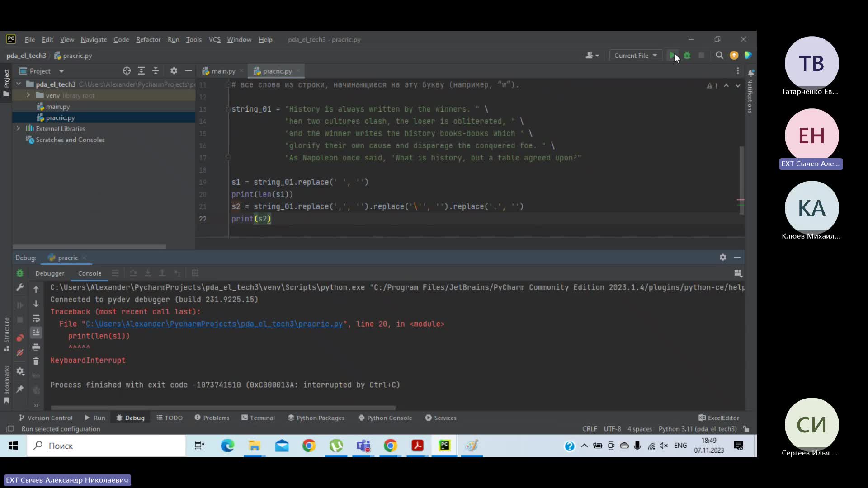Screen dimensions: 868x488
Task: Collapse the pda_el_tech3 project root
Action: click(19, 84)
